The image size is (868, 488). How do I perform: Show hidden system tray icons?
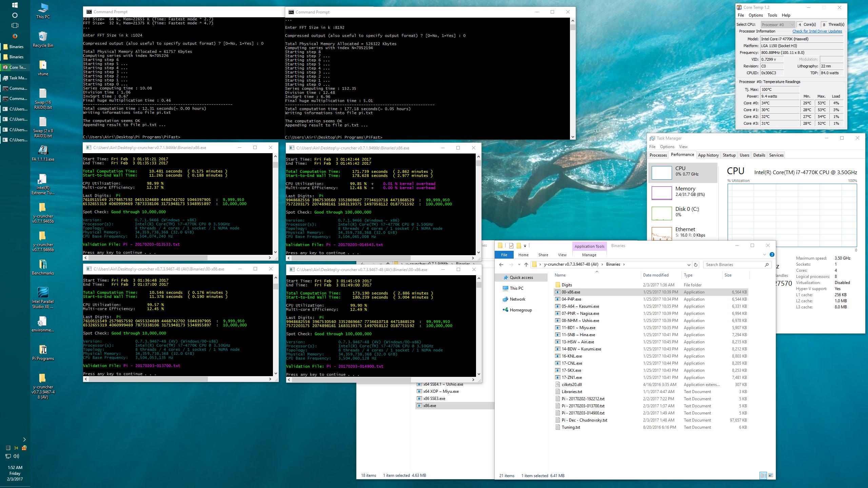click(x=24, y=440)
